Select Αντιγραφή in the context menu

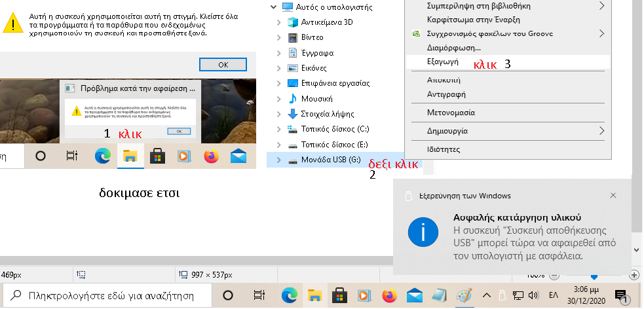click(508, 94)
